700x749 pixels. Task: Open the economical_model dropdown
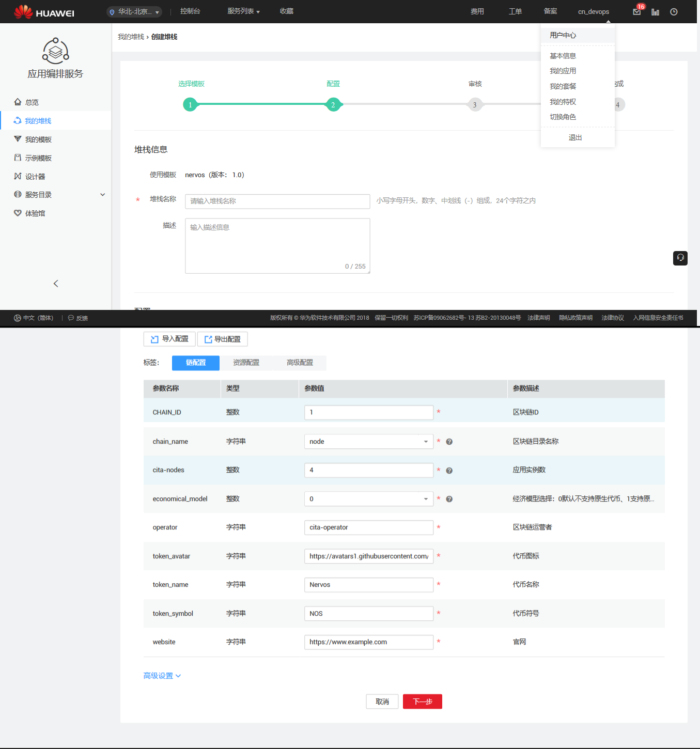369,499
